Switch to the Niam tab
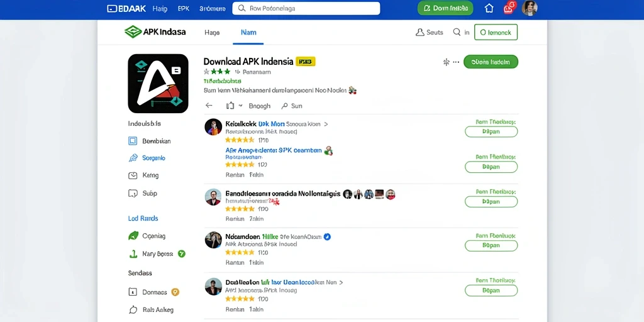Image resolution: width=644 pixels, height=322 pixels. pyautogui.click(x=248, y=33)
